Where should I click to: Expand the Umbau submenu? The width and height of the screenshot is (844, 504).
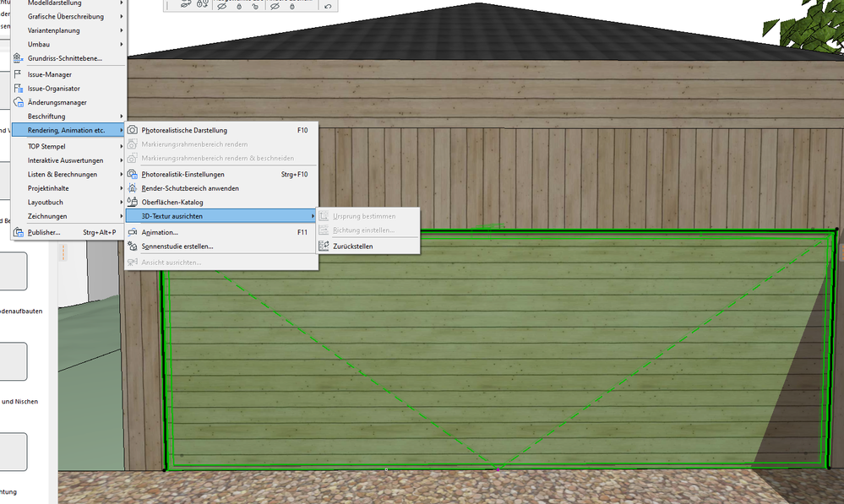coord(69,45)
